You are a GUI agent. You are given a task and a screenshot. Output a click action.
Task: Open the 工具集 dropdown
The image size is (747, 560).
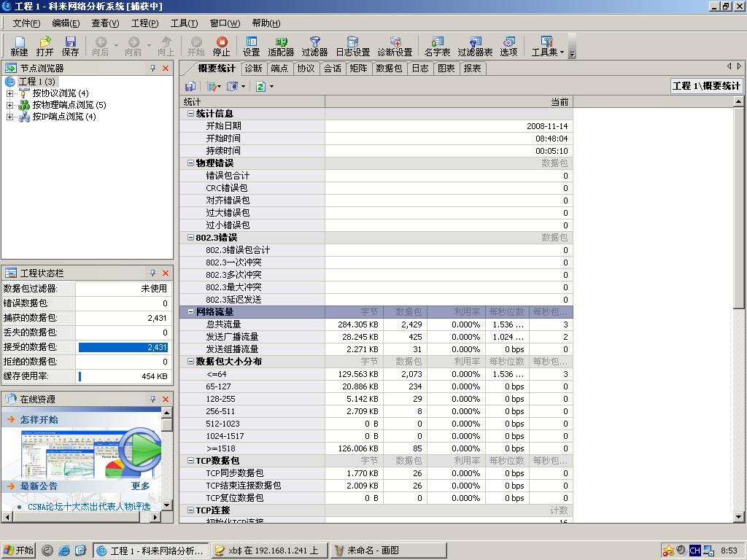(548, 46)
